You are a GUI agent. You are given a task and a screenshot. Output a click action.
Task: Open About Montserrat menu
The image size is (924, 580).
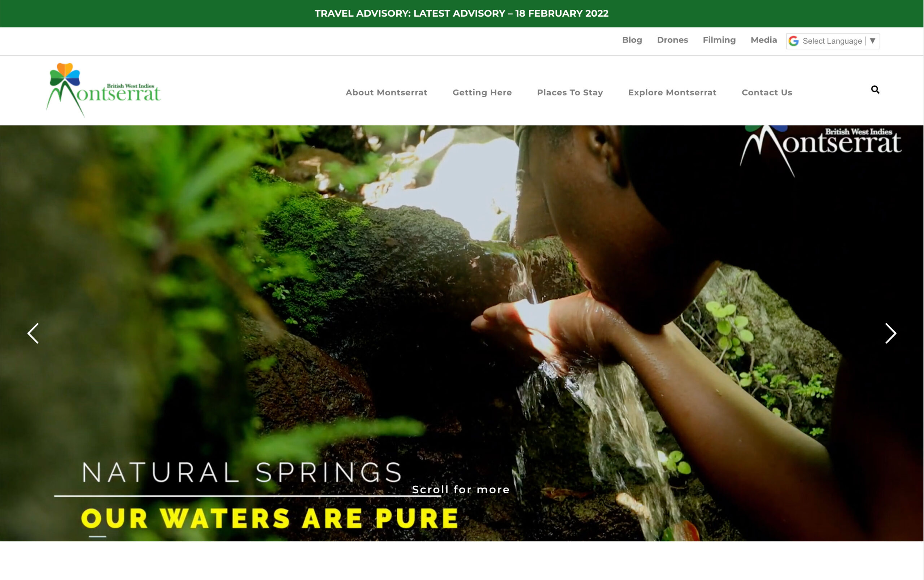coord(386,92)
